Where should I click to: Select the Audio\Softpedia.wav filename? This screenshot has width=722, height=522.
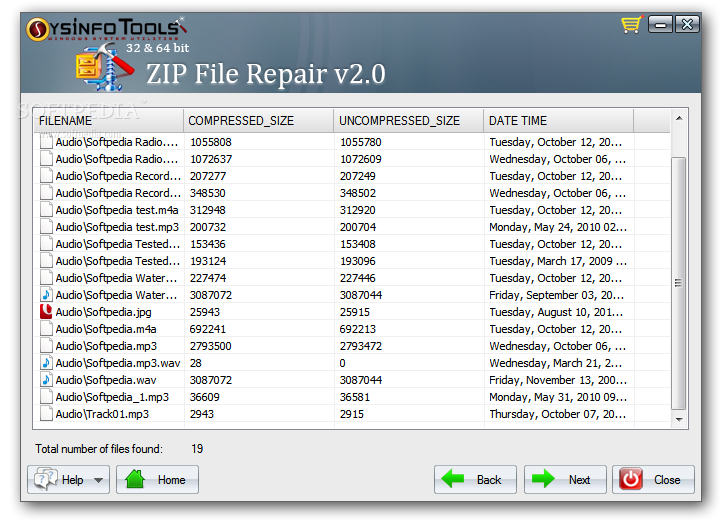pos(106,380)
